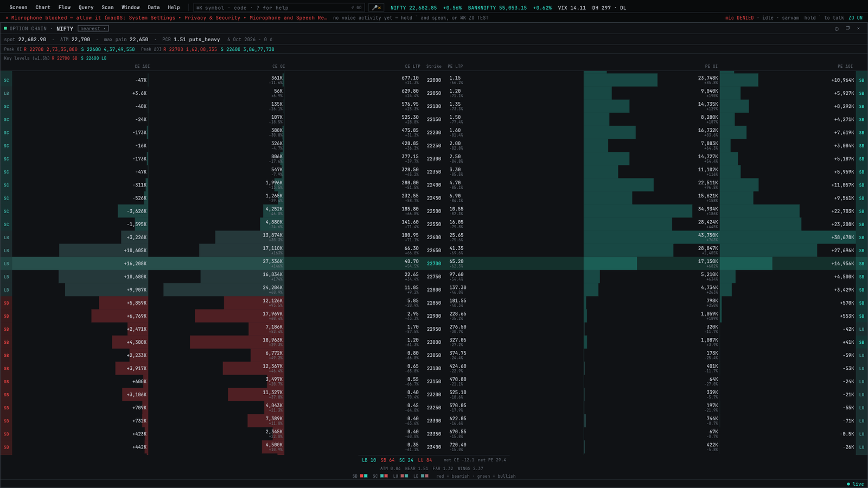Click the pop-out panel icon

pos(847,29)
